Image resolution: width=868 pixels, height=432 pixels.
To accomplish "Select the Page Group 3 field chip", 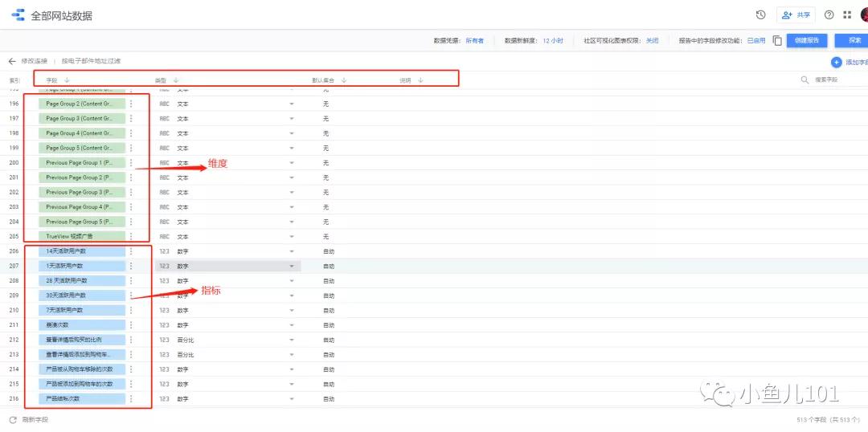I will 82,118.
